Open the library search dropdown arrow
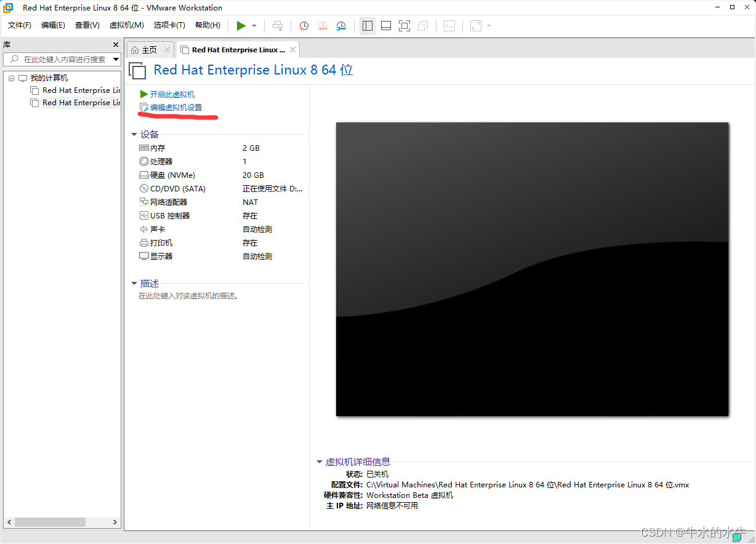Image resolution: width=756 pixels, height=544 pixels. pos(116,60)
